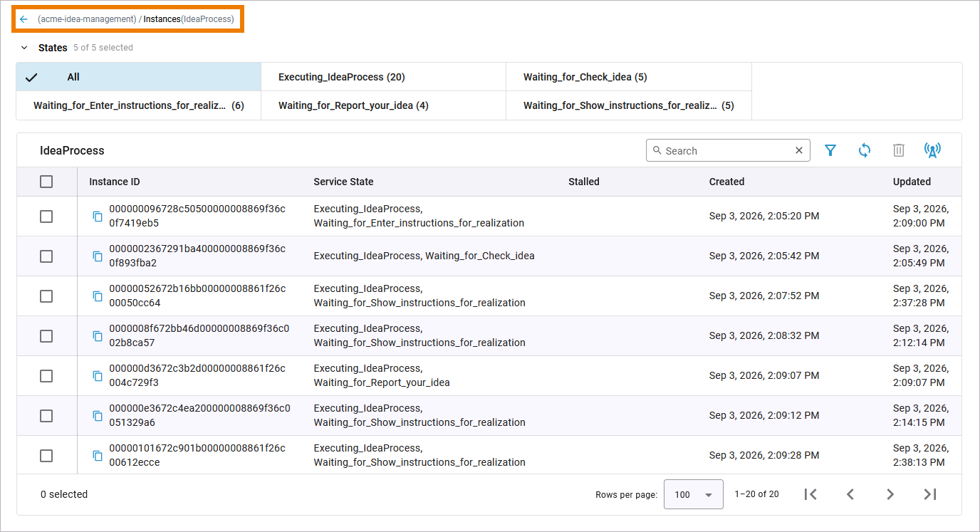The image size is (980, 532).
Task: Open acme-idea-management breadcrumb link
Action: (87, 19)
